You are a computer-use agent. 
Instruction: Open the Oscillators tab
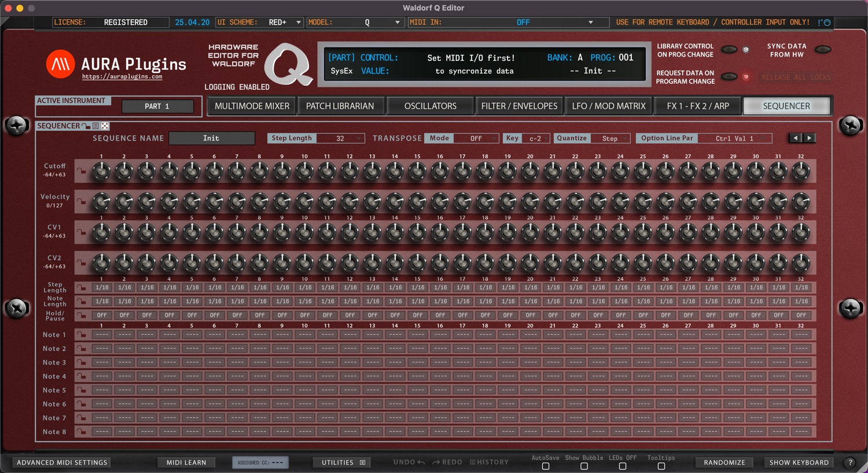coord(430,106)
